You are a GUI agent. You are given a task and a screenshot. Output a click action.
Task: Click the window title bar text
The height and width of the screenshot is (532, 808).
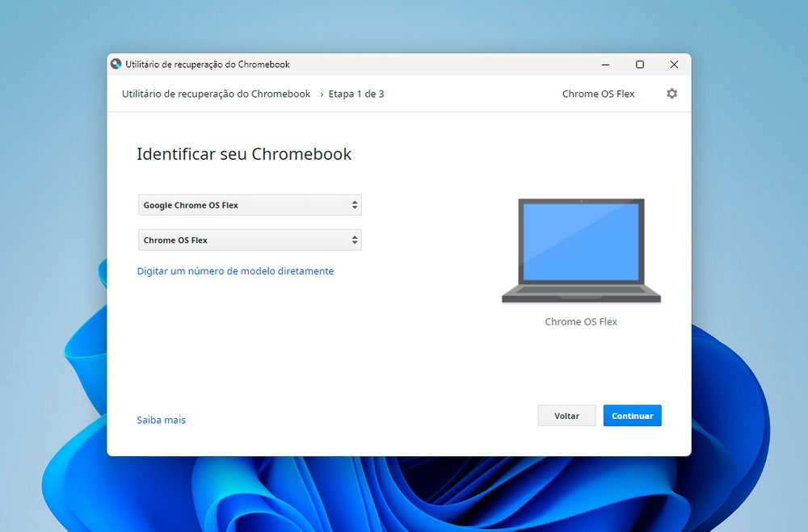(208, 65)
